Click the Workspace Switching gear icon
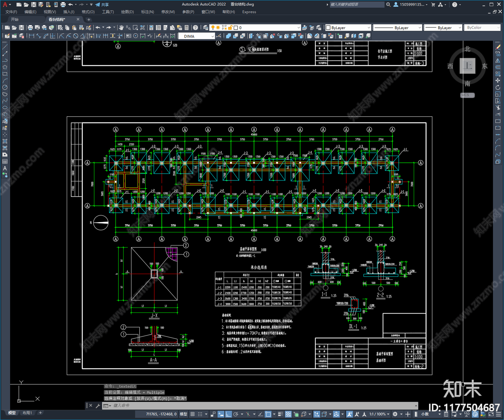 point(395,414)
